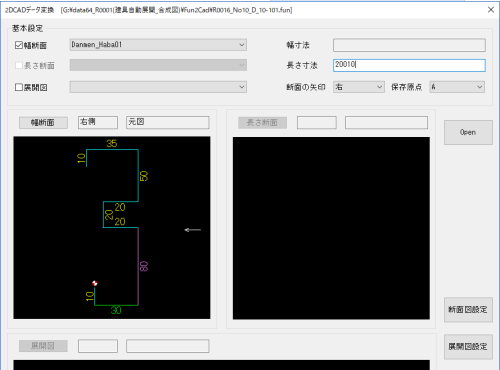Click the purple 80 dimension label
This screenshot has width=500, height=370.
tap(144, 266)
